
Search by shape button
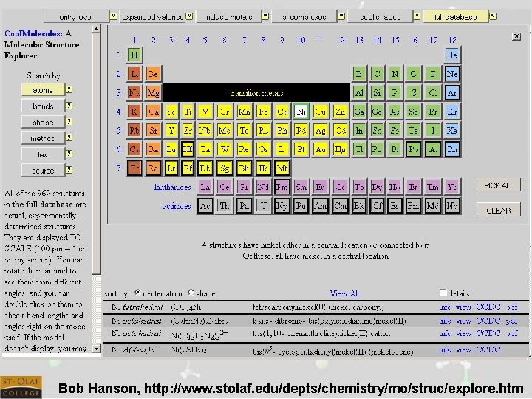coord(43,122)
